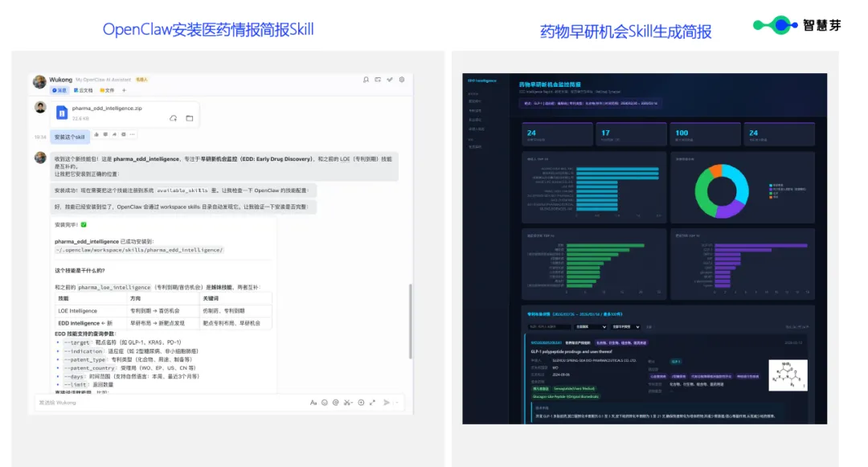Image resolution: width=868 pixels, height=467 pixels.
Task: Forward the '安装这个skill' message
Action: click(x=115, y=134)
